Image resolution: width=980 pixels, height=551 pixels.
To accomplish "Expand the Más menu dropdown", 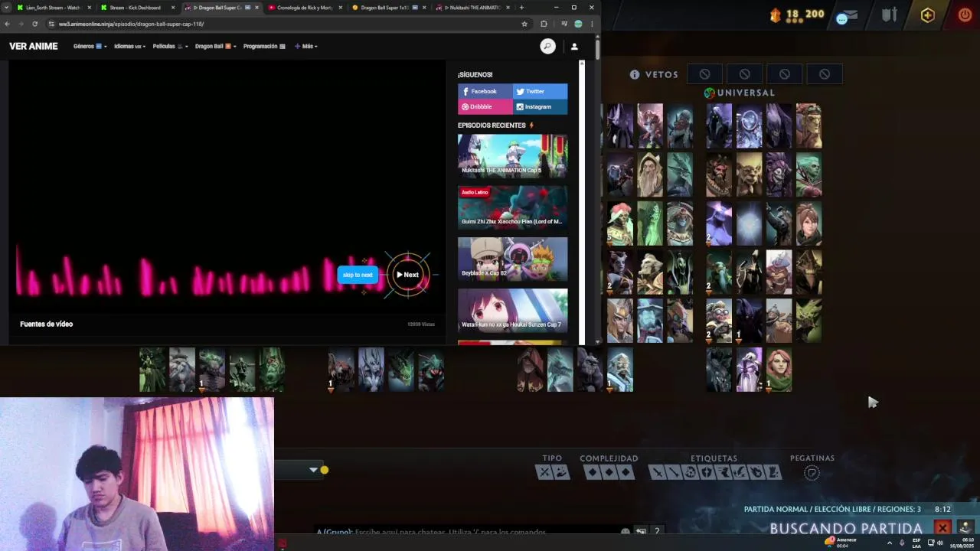I will (x=306, y=47).
